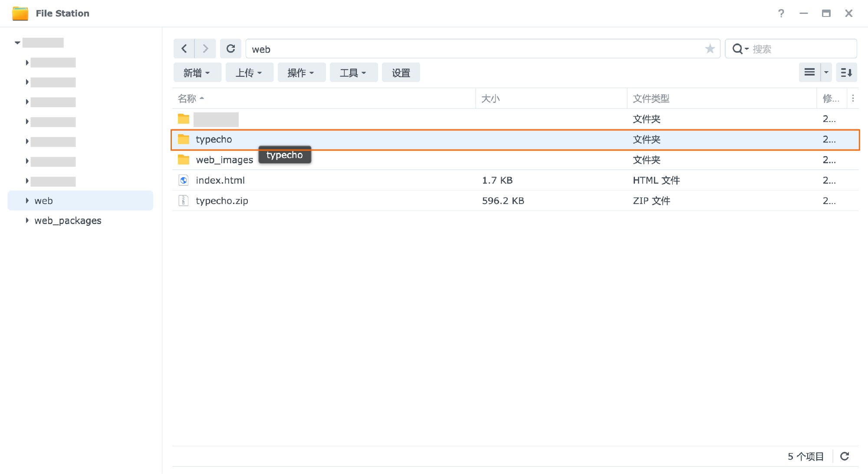Click the help question mark icon
The width and height of the screenshot is (868, 474).
[781, 13]
